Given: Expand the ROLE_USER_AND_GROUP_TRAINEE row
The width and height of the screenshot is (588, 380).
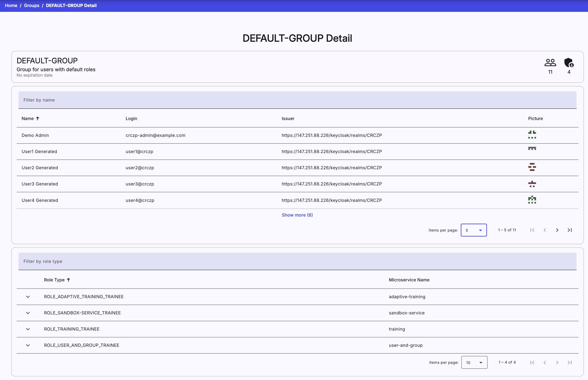Looking at the screenshot, I should pos(28,345).
